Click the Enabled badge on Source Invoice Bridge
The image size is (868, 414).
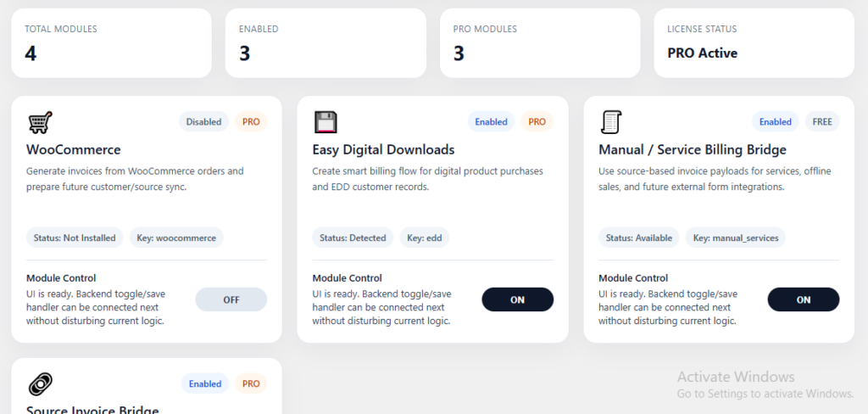click(x=205, y=383)
